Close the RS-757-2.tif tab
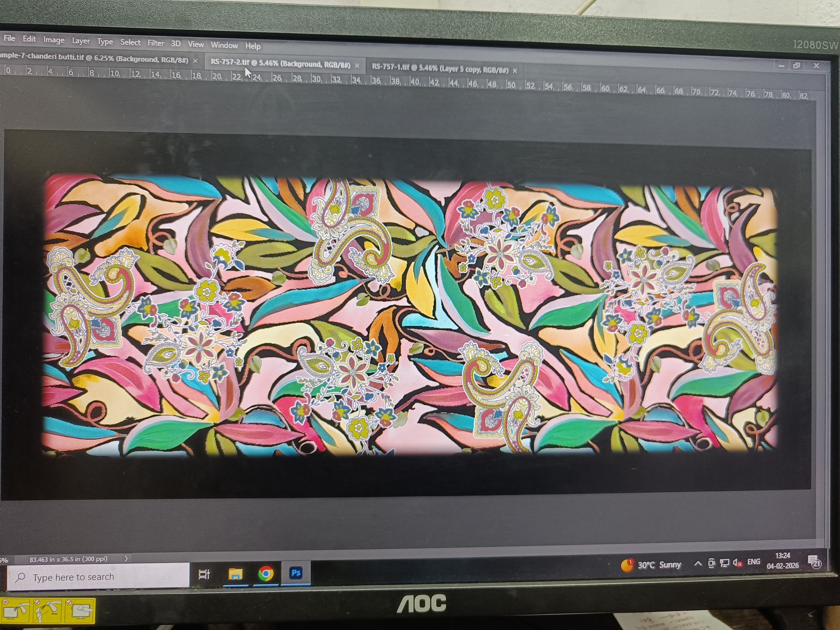840x630 pixels. tap(357, 66)
